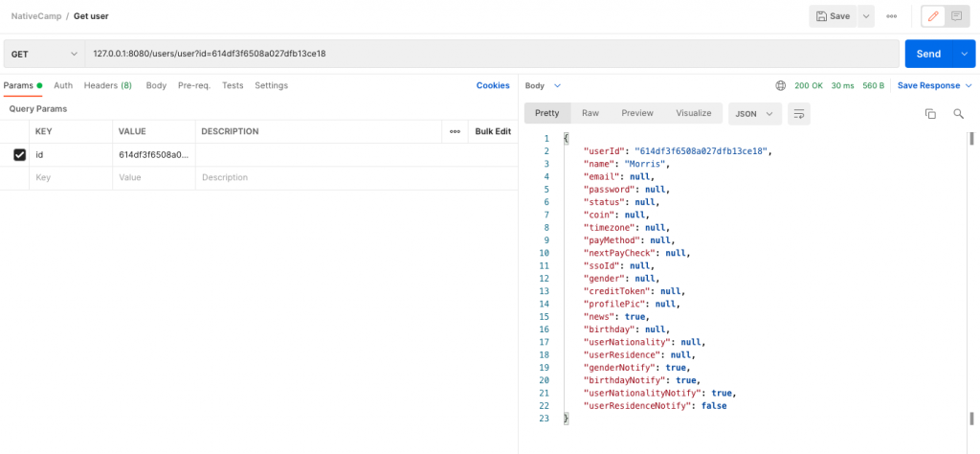Open the Tests tab
Image resolution: width=980 pixels, height=454 pixels.
tap(233, 85)
